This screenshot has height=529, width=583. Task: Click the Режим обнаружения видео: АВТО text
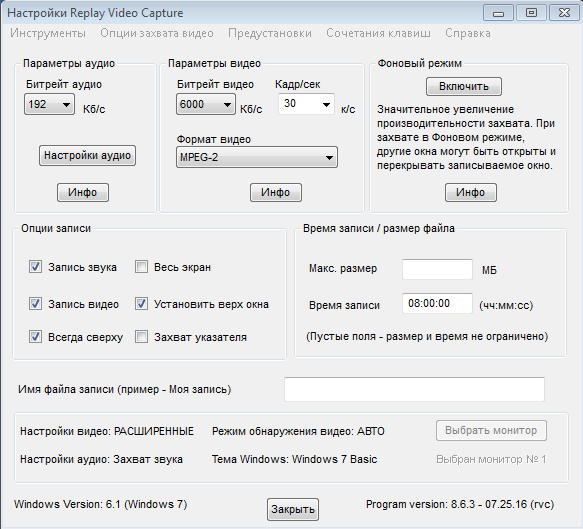coord(298,431)
